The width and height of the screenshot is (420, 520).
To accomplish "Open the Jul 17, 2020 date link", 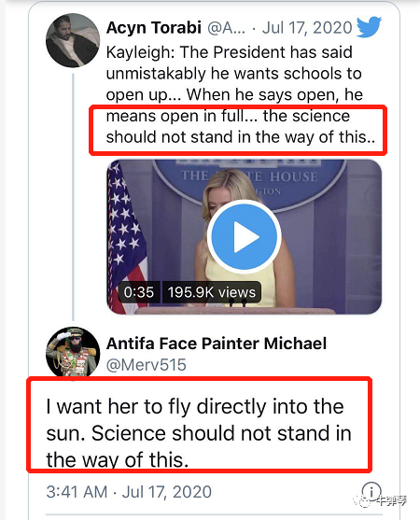I will tap(307, 27).
